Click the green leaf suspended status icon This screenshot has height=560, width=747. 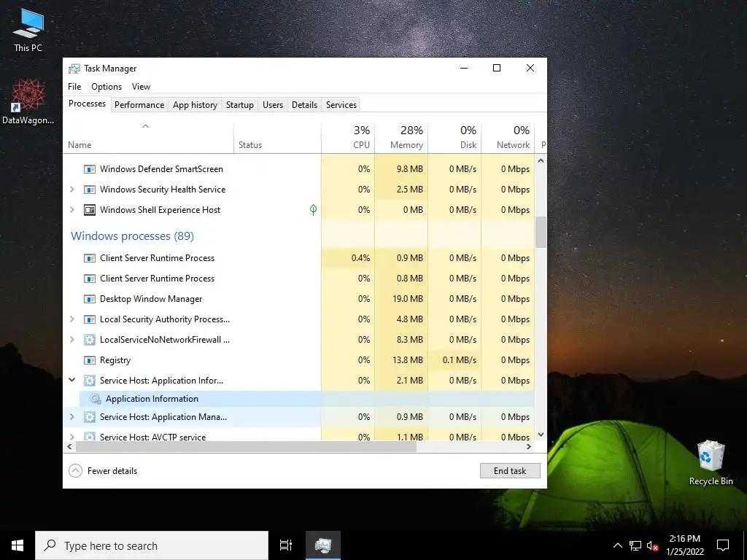[313, 209]
